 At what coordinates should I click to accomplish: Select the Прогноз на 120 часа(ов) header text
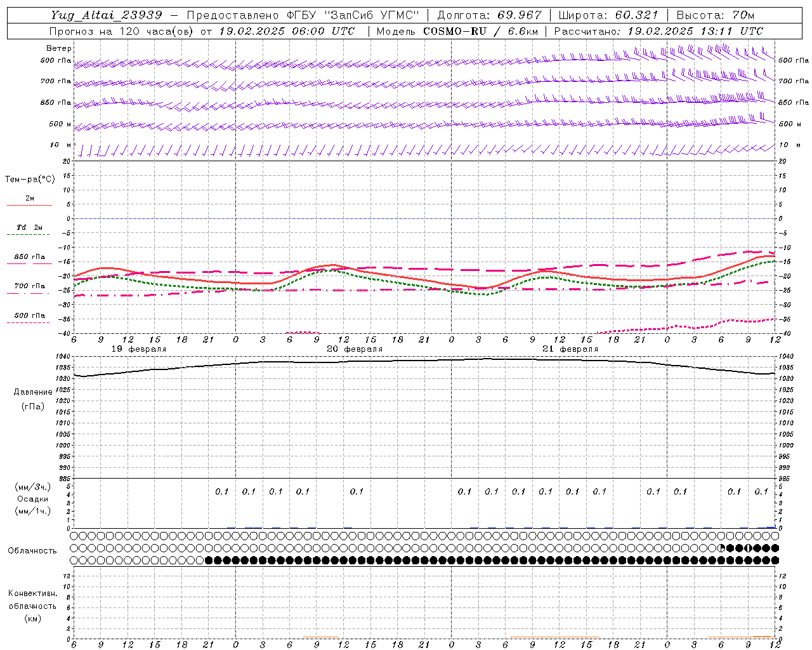[x=122, y=31]
